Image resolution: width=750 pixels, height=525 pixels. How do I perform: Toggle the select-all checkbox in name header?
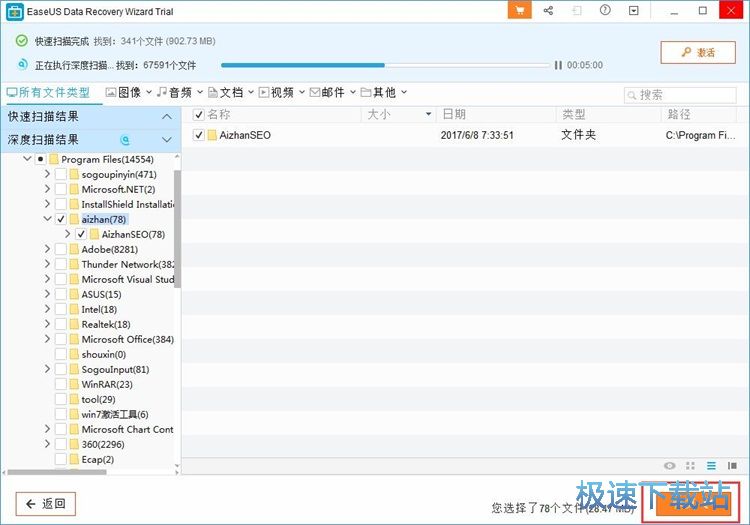tap(199, 115)
